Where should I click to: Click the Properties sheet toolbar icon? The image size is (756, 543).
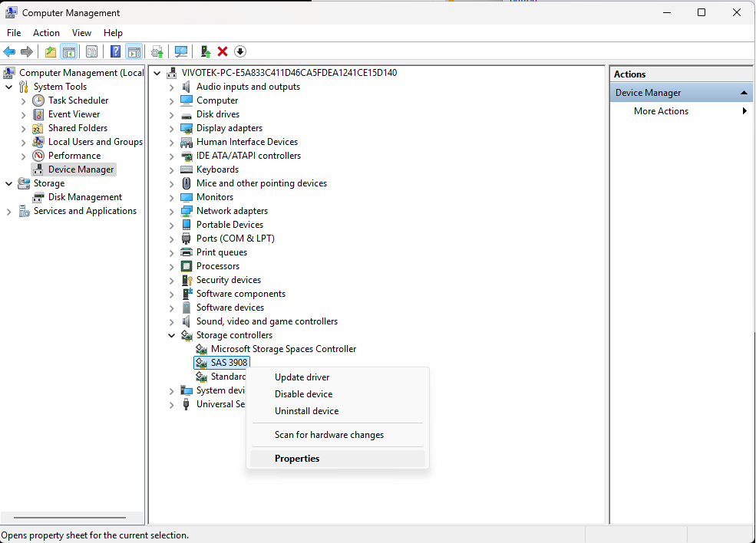(91, 51)
